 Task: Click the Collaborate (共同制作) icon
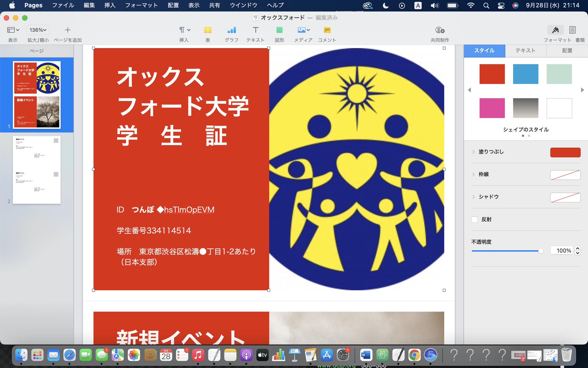440,30
